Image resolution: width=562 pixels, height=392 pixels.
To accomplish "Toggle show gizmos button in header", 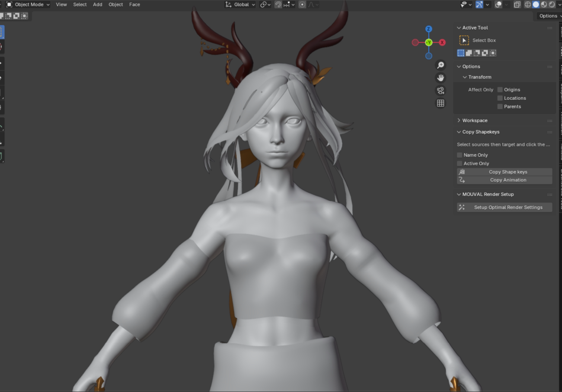I will coord(479,5).
